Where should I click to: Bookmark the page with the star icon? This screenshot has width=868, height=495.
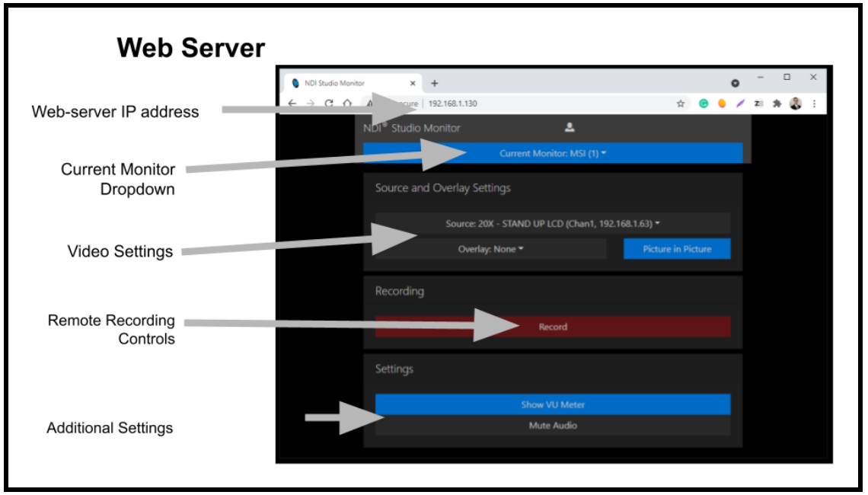(679, 103)
